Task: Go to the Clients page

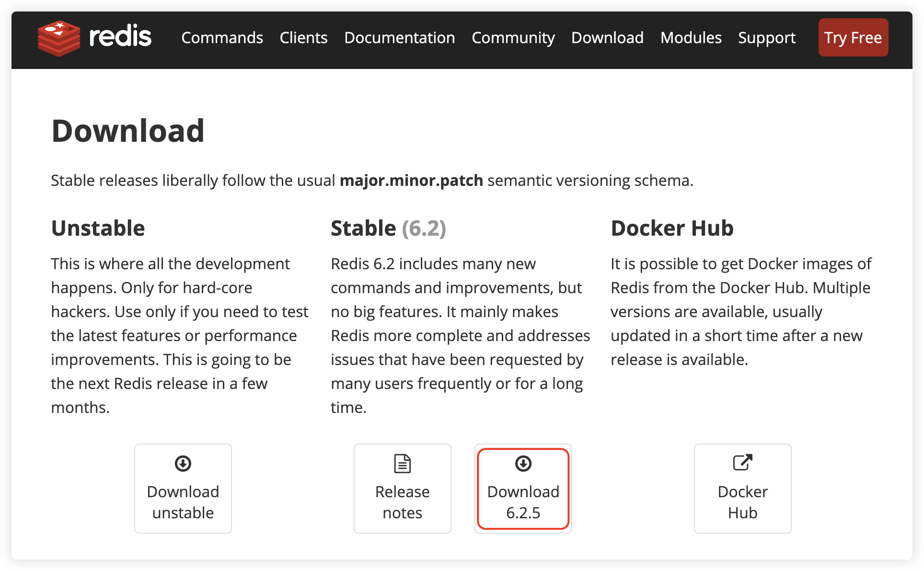Action: (x=303, y=38)
